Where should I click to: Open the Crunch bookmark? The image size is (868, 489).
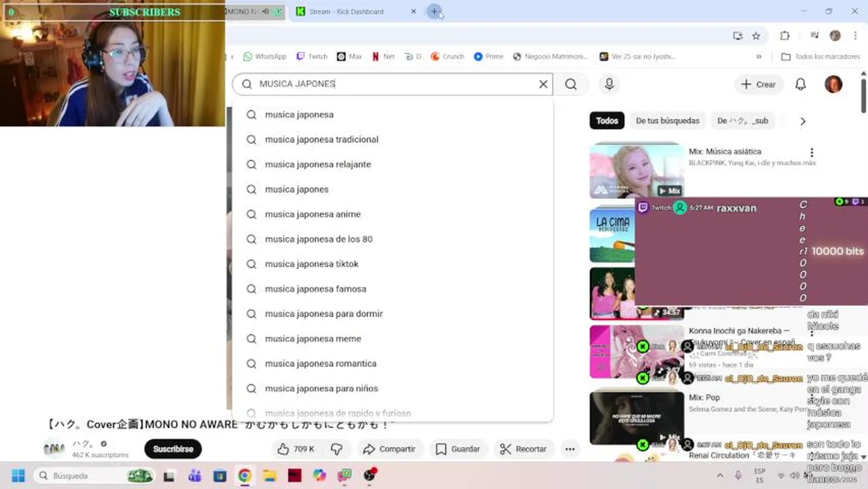[x=448, y=56]
